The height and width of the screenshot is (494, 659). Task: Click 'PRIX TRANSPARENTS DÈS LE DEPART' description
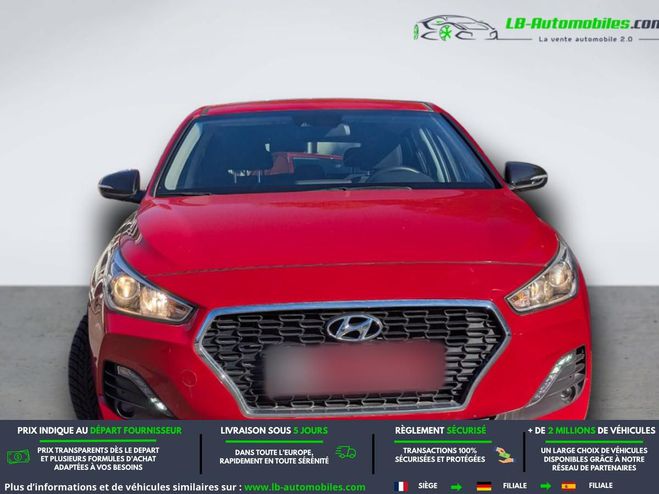click(98, 458)
